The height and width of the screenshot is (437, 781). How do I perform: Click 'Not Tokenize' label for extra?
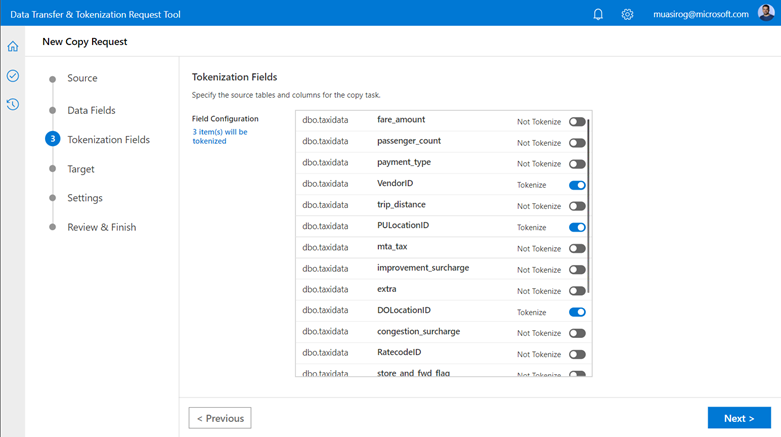pyautogui.click(x=539, y=291)
